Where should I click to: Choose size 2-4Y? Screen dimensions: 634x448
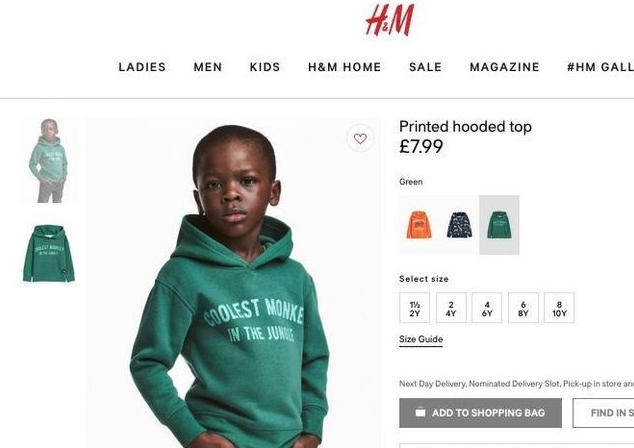click(x=451, y=308)
